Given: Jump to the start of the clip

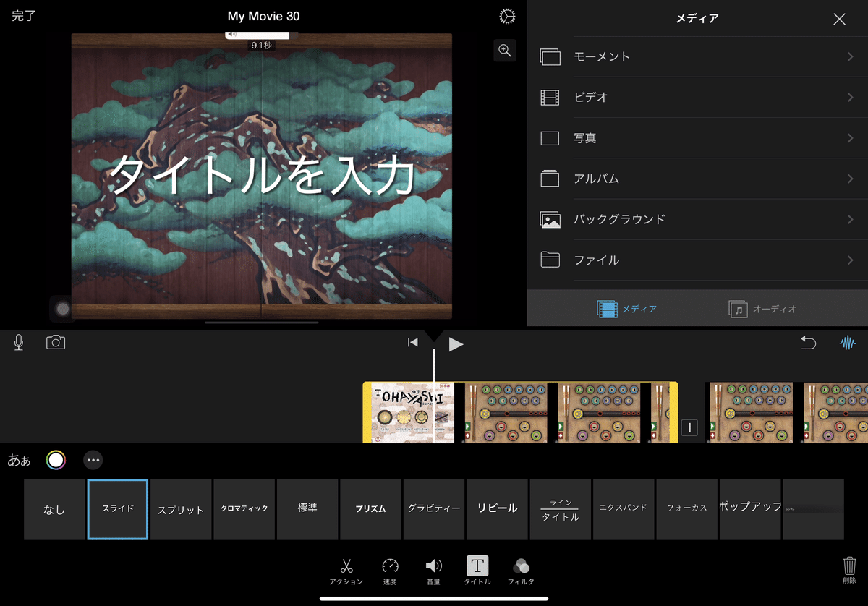Looking at the screenshot, I should pos(413,343).
